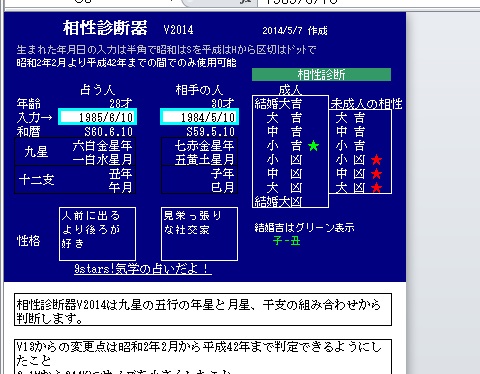Screen dimensions: 480x374
Task: Select the 人前に出るより後ろが好き personality box
Action: tap(97, 234)
